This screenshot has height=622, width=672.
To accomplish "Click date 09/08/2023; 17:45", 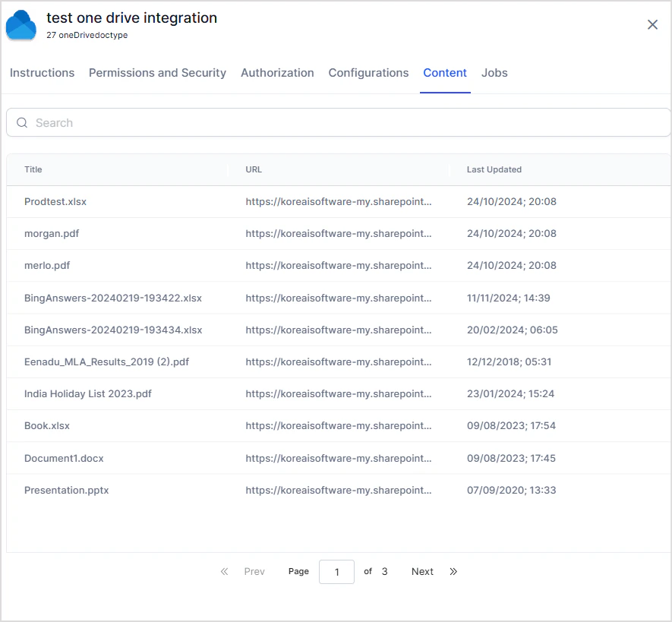I will [x=511, y=458].
